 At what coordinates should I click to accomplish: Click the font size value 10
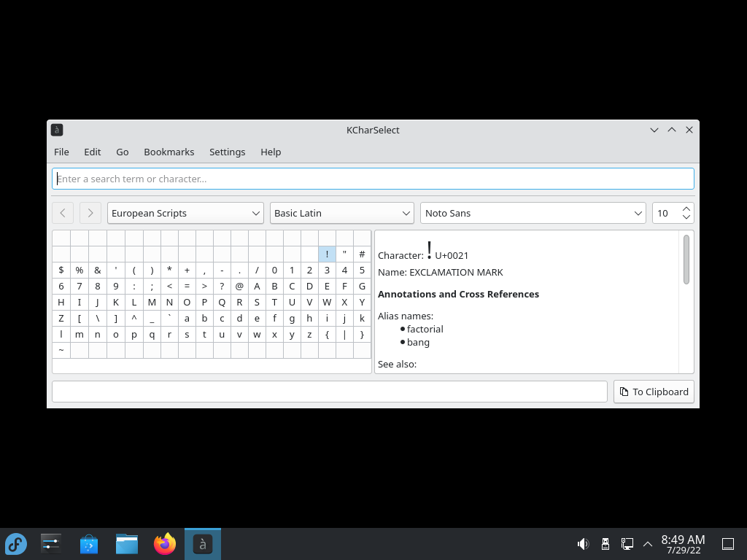(x=662, y=213)
